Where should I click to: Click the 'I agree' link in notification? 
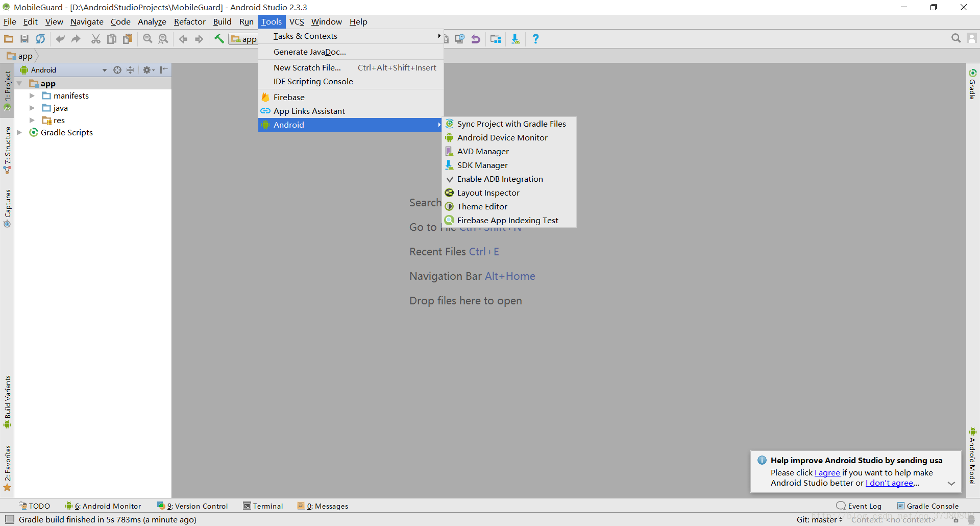(x=827, y=473)
